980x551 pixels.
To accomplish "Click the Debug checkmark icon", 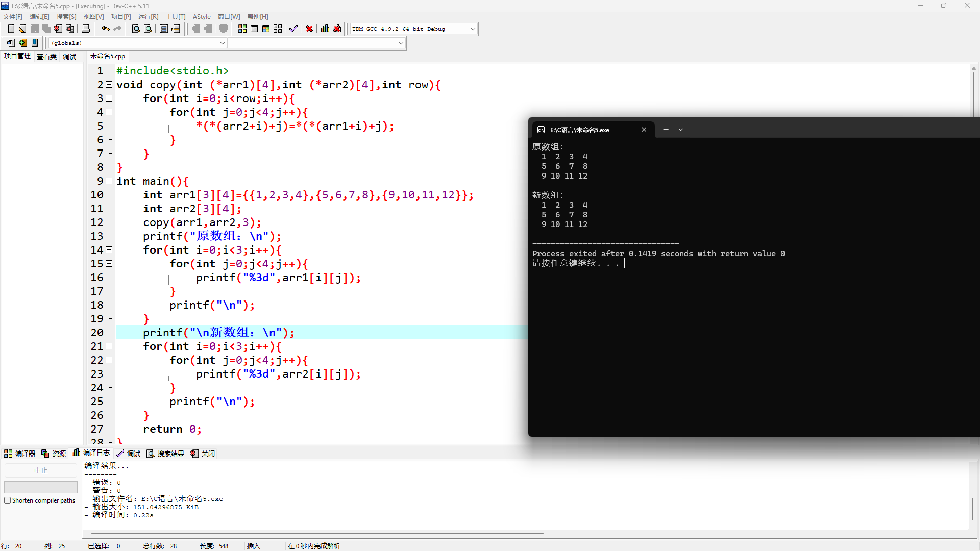I will [x=293, y=29].
